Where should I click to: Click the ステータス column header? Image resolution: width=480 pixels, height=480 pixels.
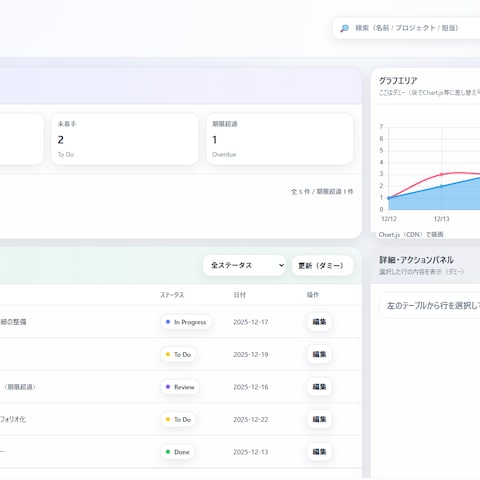(172, 295)
